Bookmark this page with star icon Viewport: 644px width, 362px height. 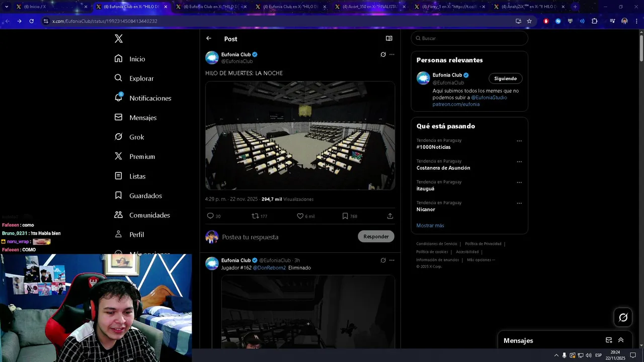529,21
